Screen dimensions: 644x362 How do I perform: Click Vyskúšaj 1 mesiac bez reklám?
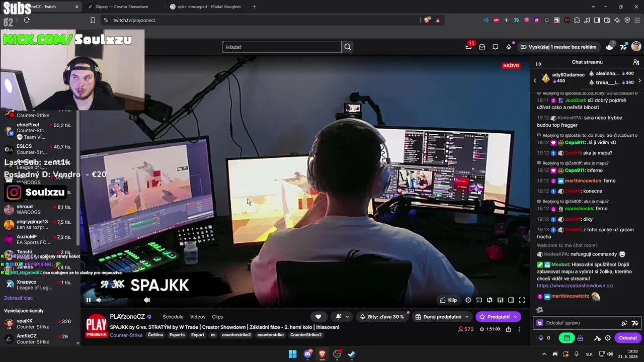pos(558,47)
